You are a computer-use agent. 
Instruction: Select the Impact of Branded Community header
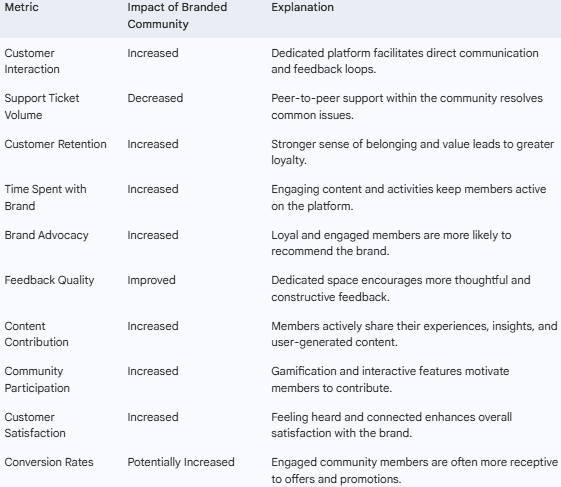pyautogui.click(x=177, y=15)
